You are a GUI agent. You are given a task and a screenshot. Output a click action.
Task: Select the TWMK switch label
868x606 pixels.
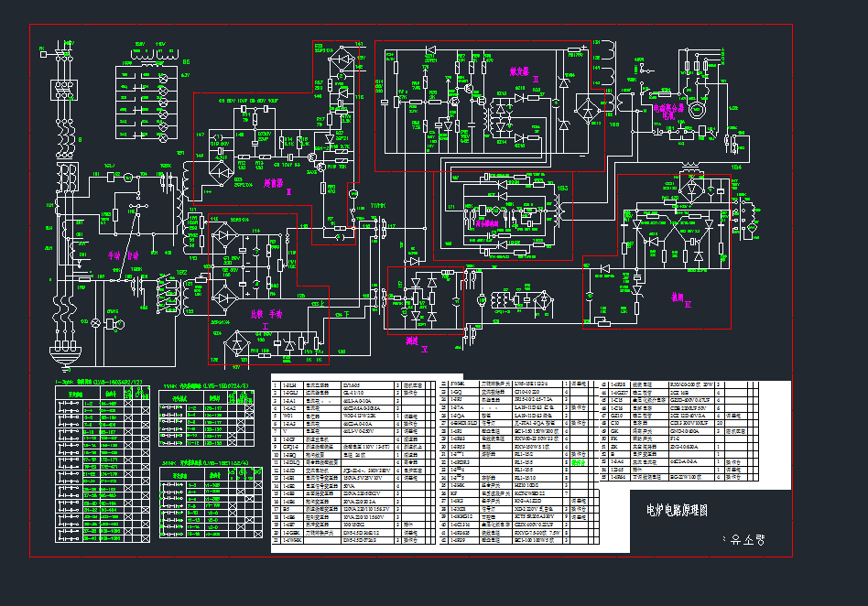(x=378, y=207)
